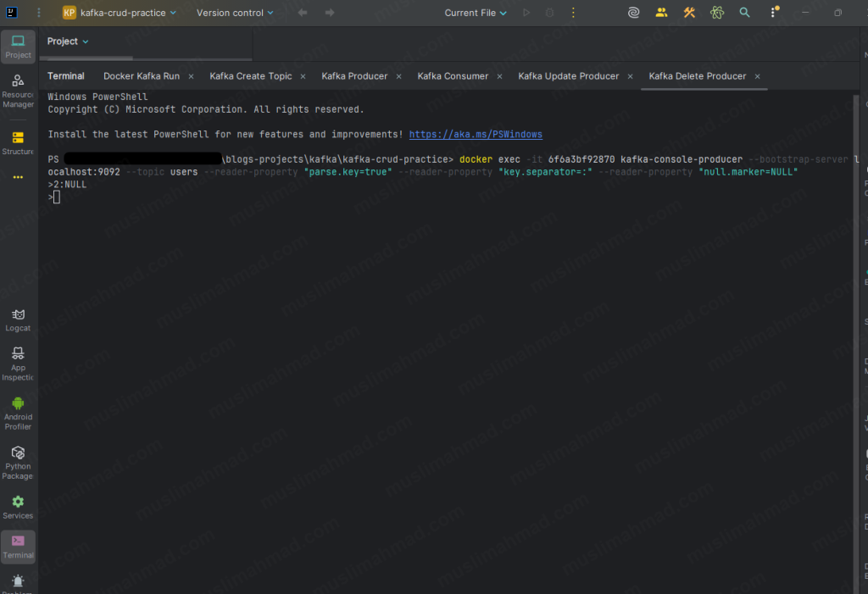The image size is (868, 594).
Task: Close the Docker Kafka Run tab
Action: pyautogui.click(x=191, y=76)
